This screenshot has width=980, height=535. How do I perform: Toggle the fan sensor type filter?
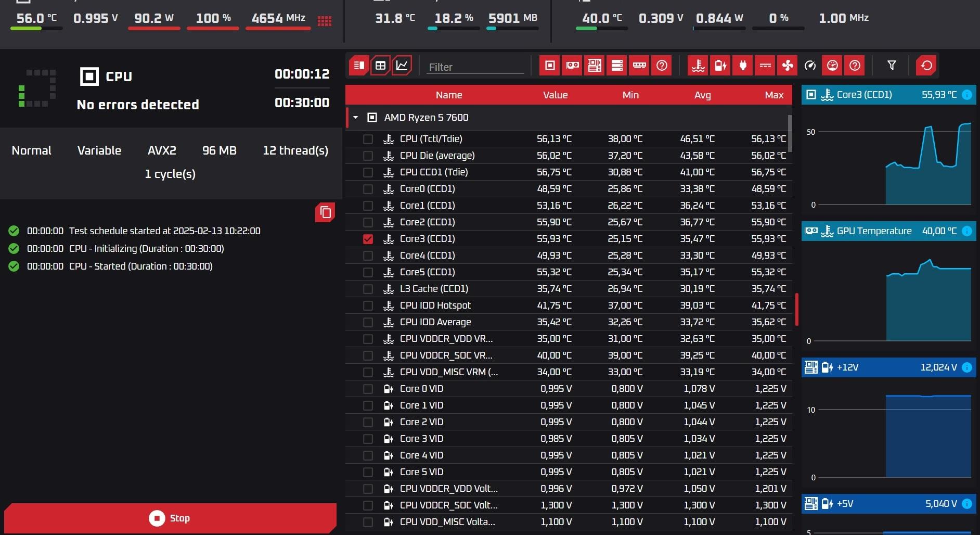click(x=788, y=66)
